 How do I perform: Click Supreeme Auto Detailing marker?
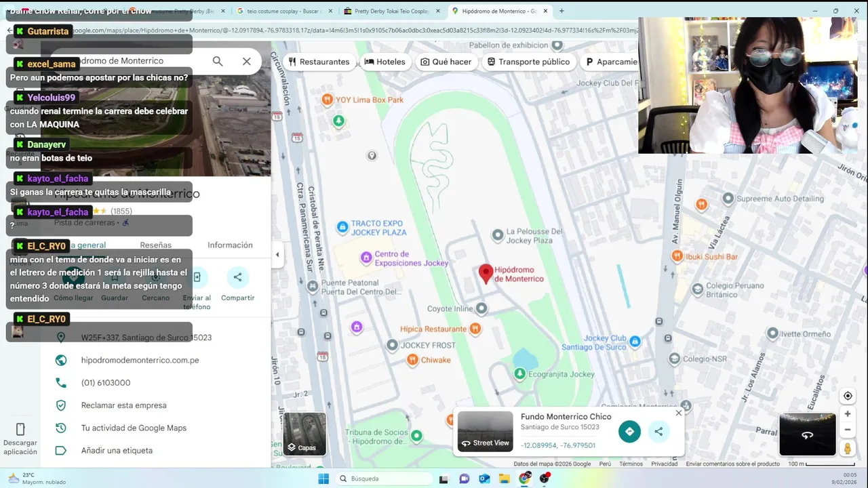(x=728, y=199)
